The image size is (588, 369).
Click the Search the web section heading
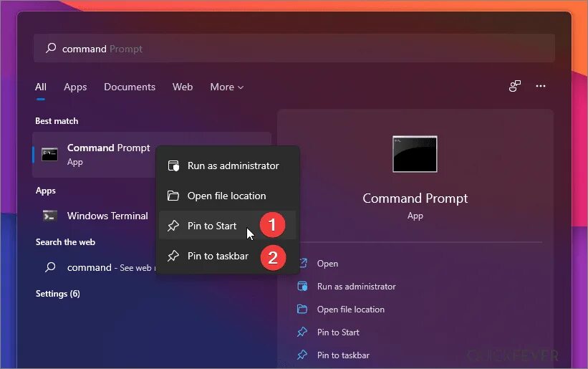(65, 242)
